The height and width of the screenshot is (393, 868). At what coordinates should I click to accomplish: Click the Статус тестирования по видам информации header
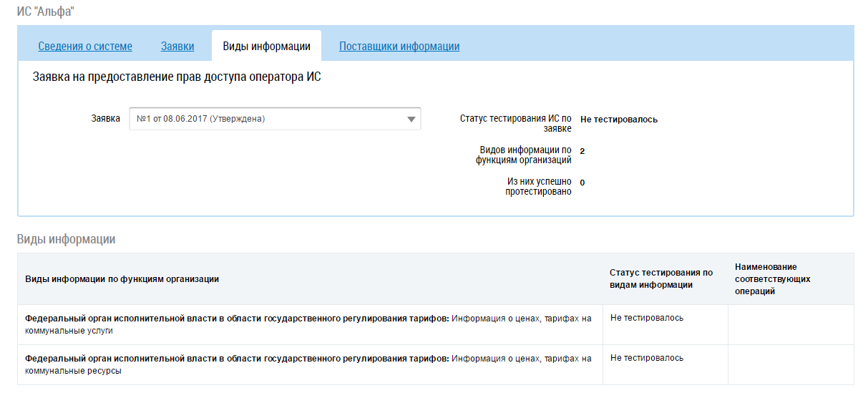point(661,278)
